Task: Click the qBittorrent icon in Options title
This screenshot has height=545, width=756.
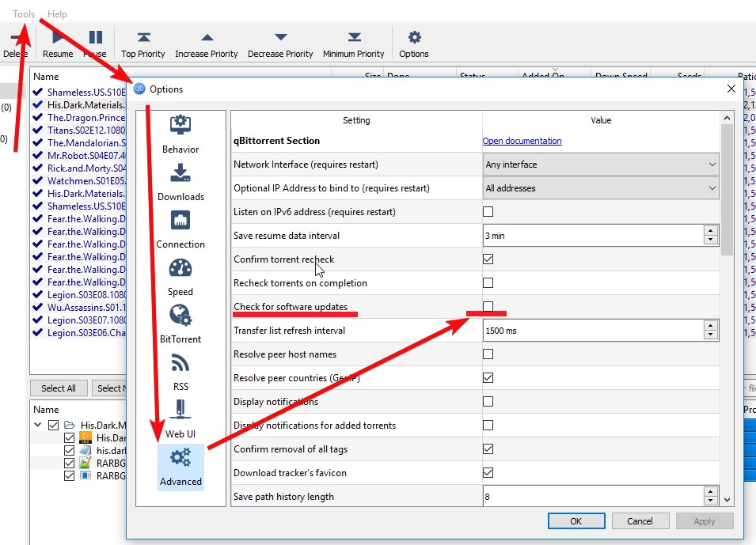Action: 139,89
